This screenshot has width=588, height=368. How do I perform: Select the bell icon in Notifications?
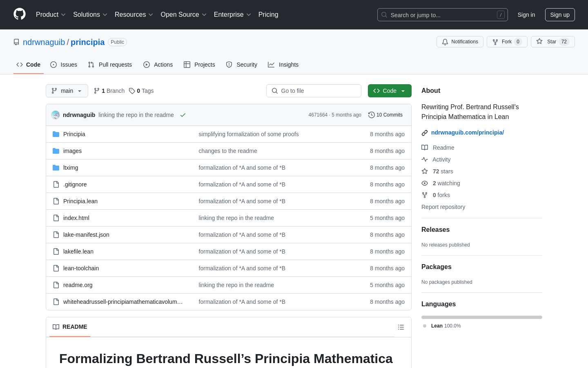point(445,42)
